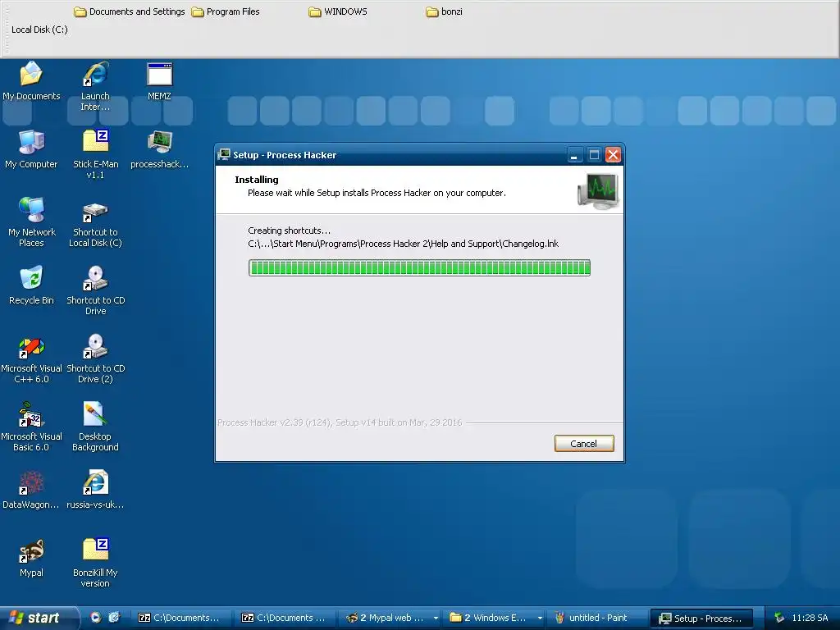Click the Internet Explorer quick launch icon
Screen dimensions: 840x630
(113, 618)
